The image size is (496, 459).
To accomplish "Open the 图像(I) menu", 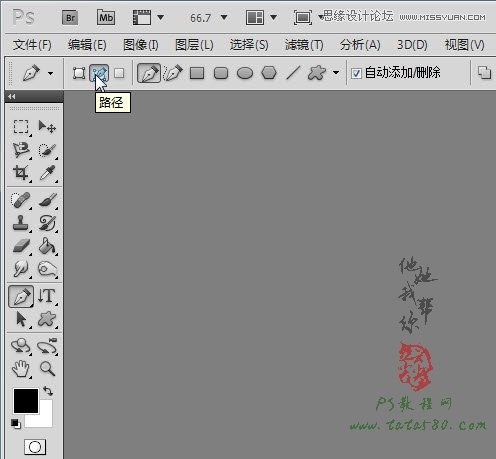I will 141,45.
